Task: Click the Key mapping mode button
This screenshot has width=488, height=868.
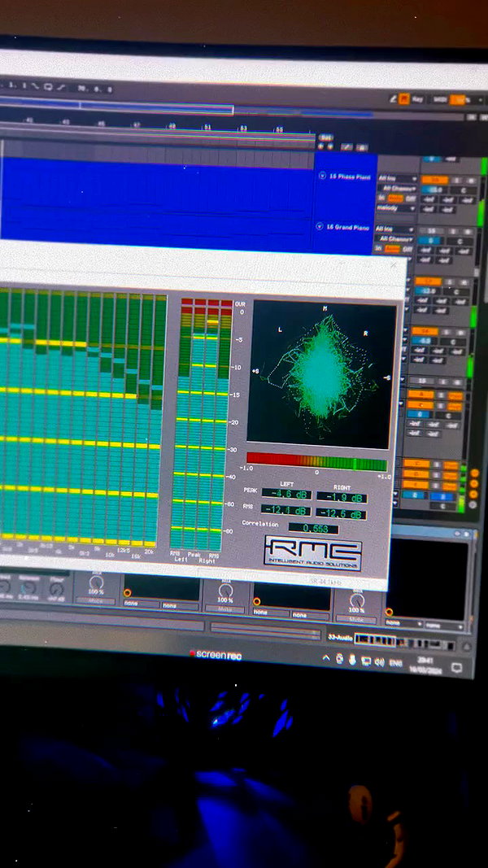Action: 418,99
